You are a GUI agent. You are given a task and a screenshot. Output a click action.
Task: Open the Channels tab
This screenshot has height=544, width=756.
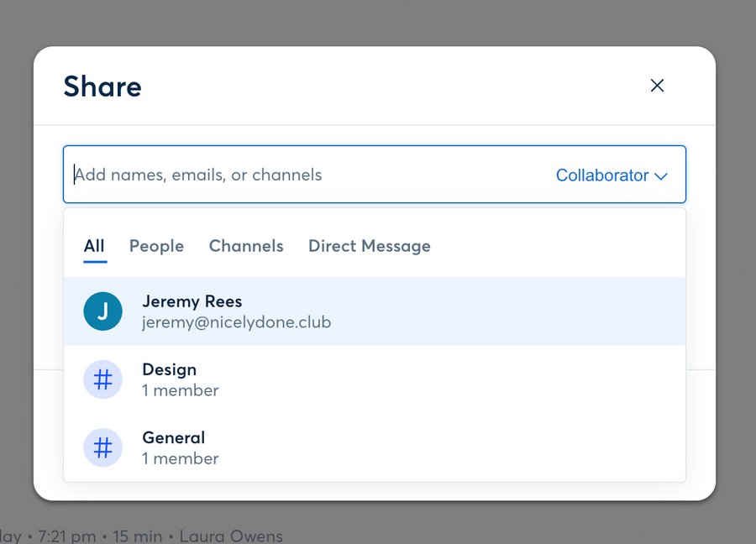[x=246, y=246]
